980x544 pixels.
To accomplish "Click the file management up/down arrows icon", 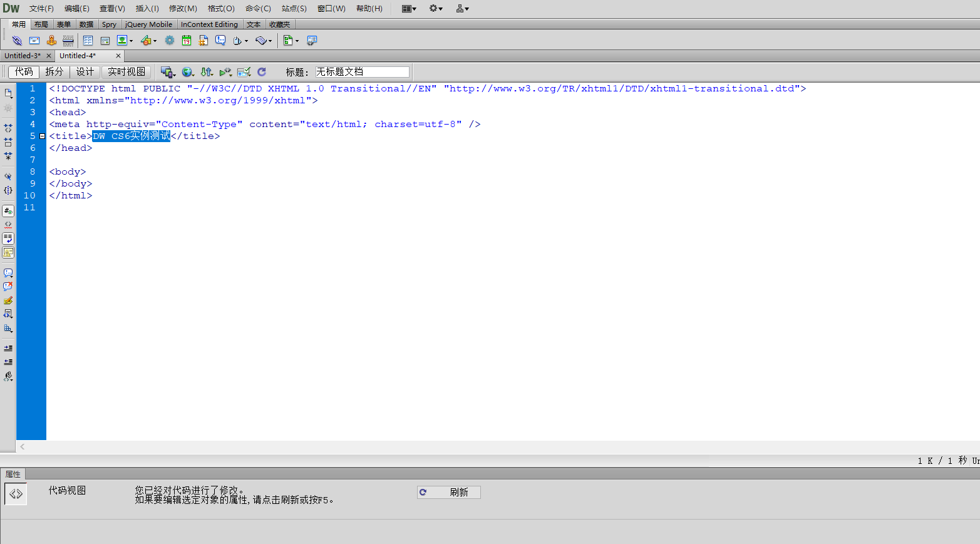I will click(206, 72).
